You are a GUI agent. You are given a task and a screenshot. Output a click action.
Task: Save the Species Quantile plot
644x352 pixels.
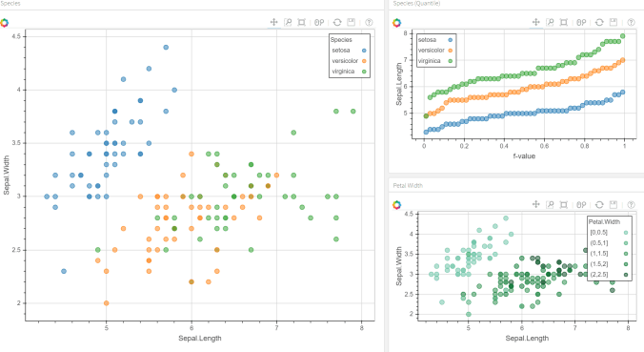point(614,22)
